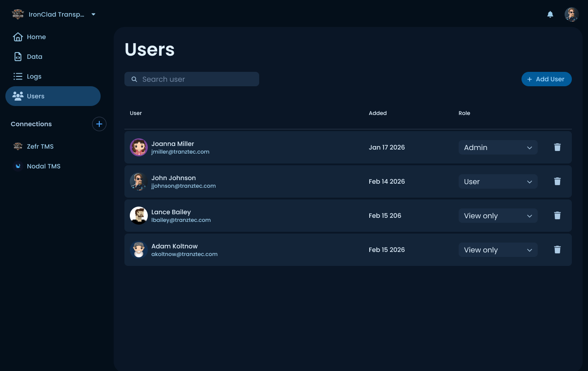Viewport: 588px width, 371px height.
Task: Open Lance Bailey's View only role dropdown
Action: (x=498, y=216)
